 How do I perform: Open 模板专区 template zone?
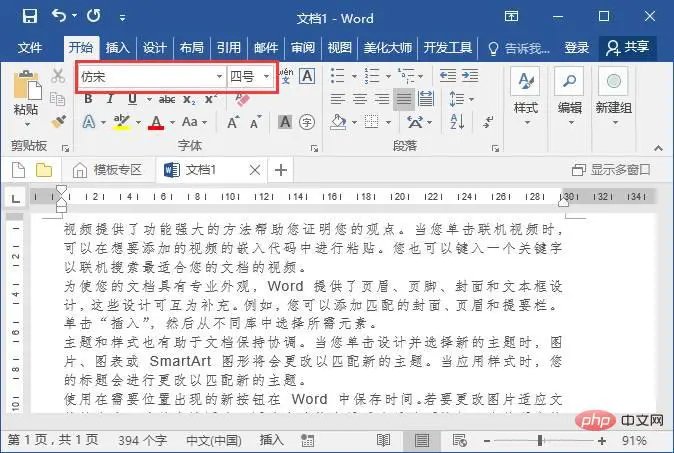coord(107,170)
